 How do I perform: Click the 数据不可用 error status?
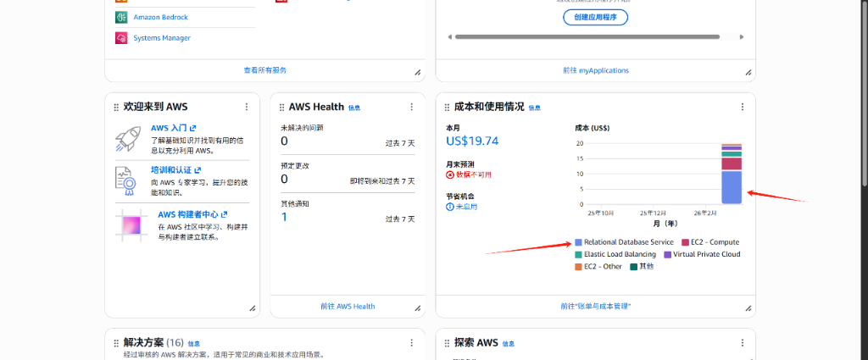(469, 174)
